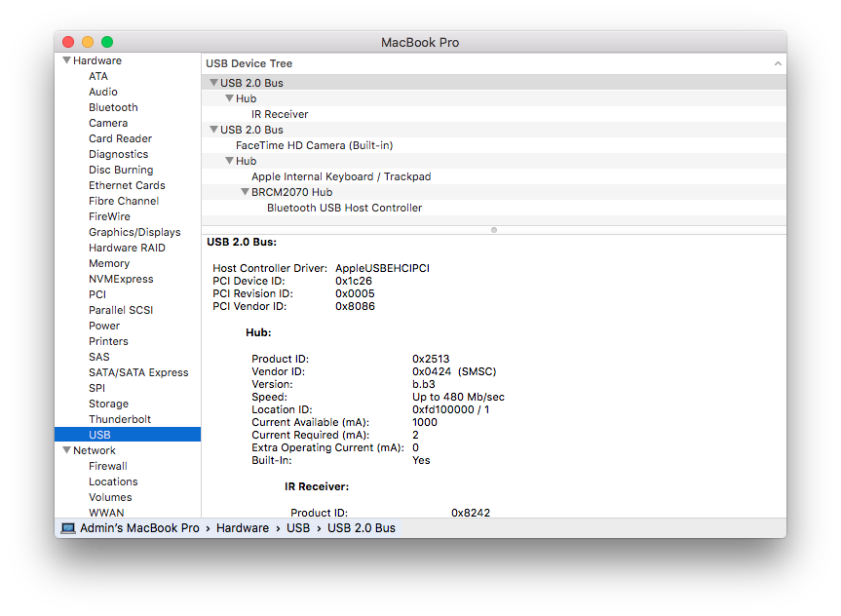
Task: Click USB 2.0 Bus in the path bar
Action: (x=362, y=528)
